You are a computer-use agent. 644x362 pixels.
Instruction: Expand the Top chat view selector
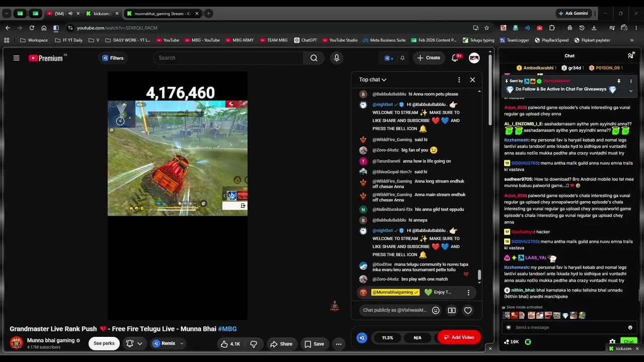tap(373, 79)
